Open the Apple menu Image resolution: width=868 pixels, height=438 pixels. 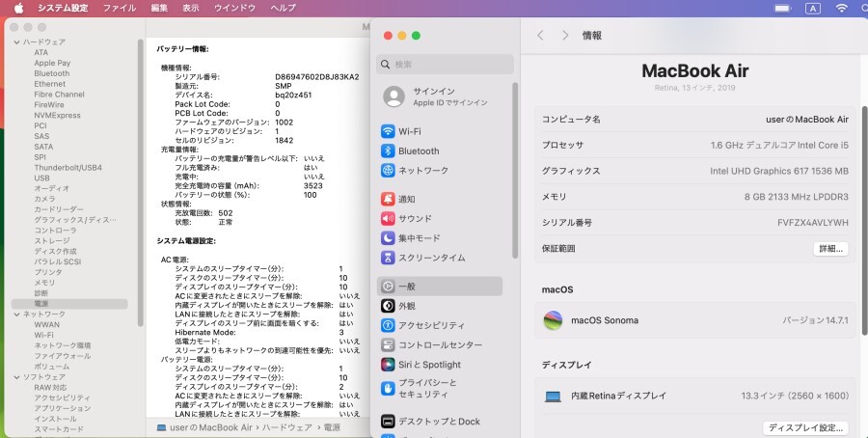[x=19, y=8]
